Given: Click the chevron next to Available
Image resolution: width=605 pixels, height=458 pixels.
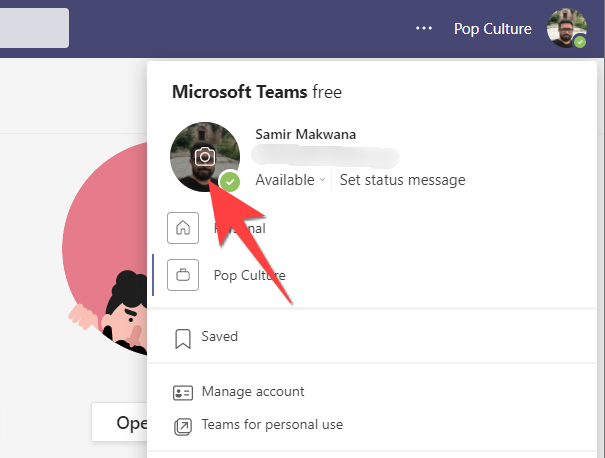Looking at the screenshot, I should tap(323, 180).
